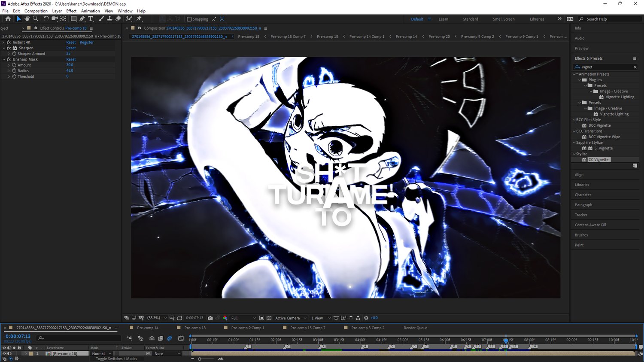The width and height of the screenshot is (644, 362).
Task: Toggle the Sharpen effect fx switch
Action: point(9,48)
